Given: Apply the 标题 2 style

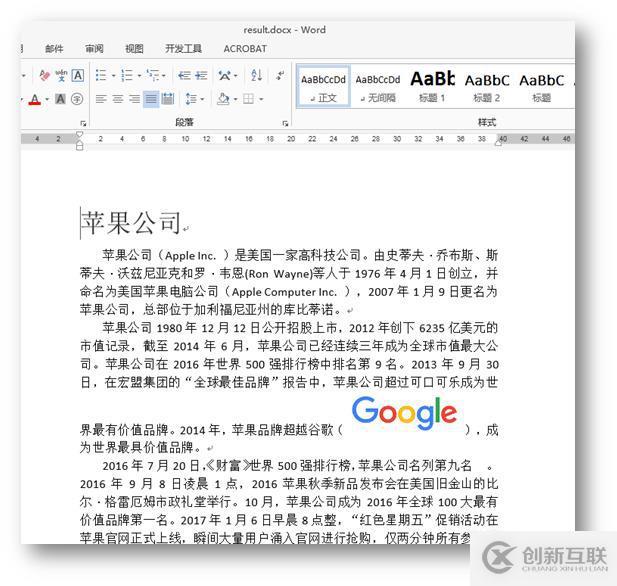Looking at the screenshot, I should pyautogui.click(x=487, y=87).
